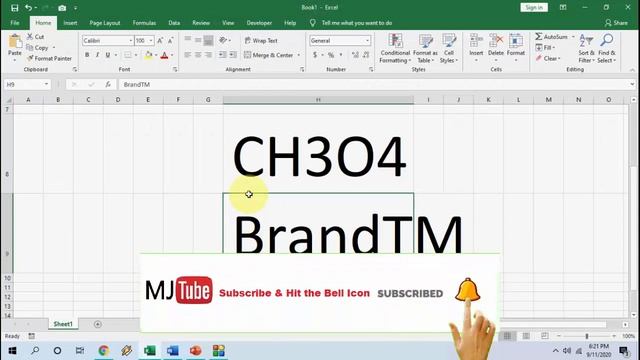Viewport: 640px width, 360px height.
Task: Select the Sheet1 tab
Action: pyautogui.click(x=63, y=324)
